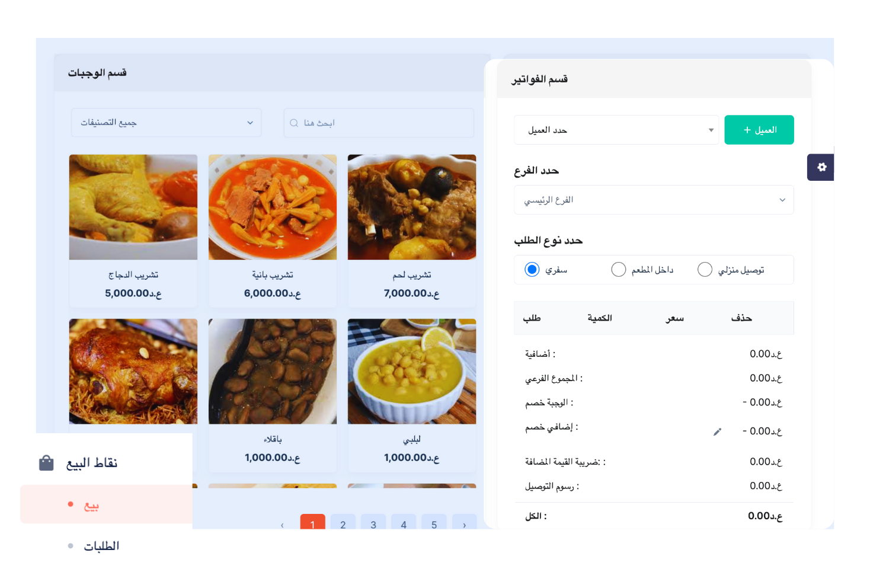The height and width of the screenshot is (588, 870).
Task: Go to next page with right arrow
Action: (464, 525)
